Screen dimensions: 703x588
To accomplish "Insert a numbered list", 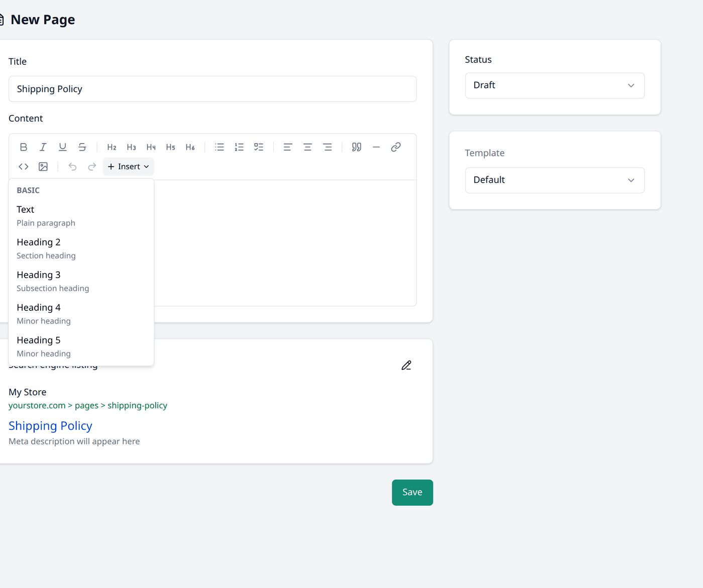I will [239, 147].
